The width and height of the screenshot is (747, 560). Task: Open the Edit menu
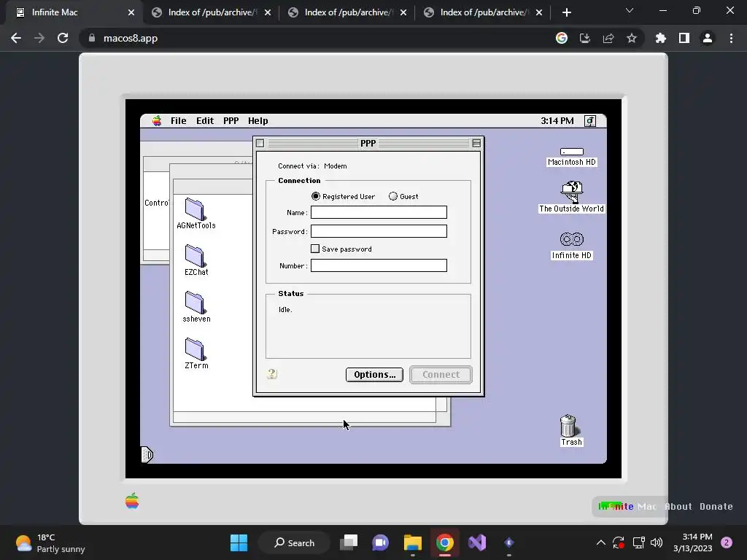(205, 121)
